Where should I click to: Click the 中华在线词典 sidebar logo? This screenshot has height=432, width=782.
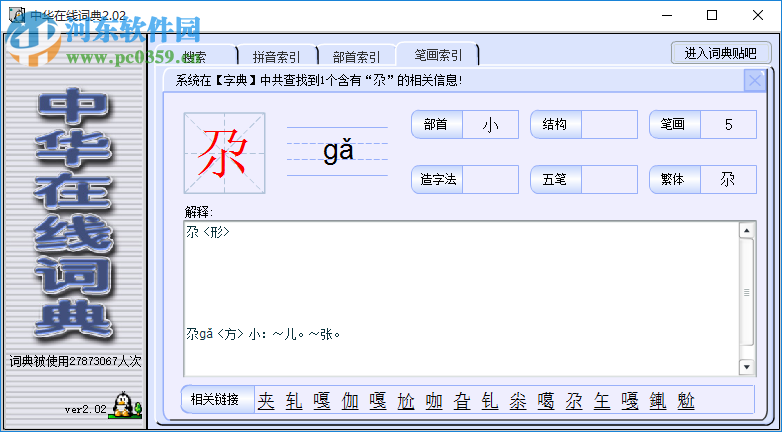click(74, 215)
